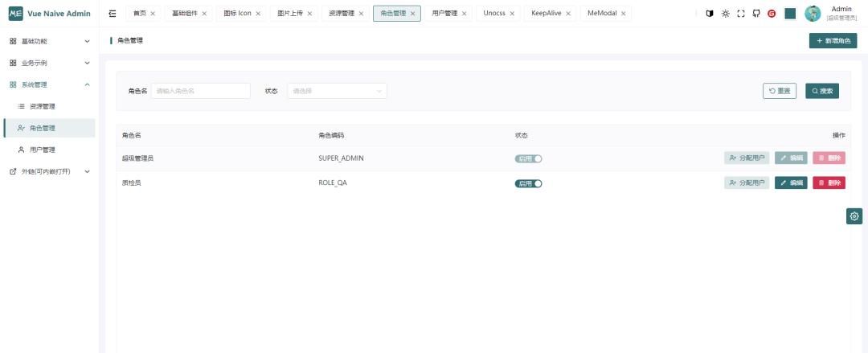Click the person icon beside 用户管理
Screen dimensions: 868x353
[x=22, y=150]
